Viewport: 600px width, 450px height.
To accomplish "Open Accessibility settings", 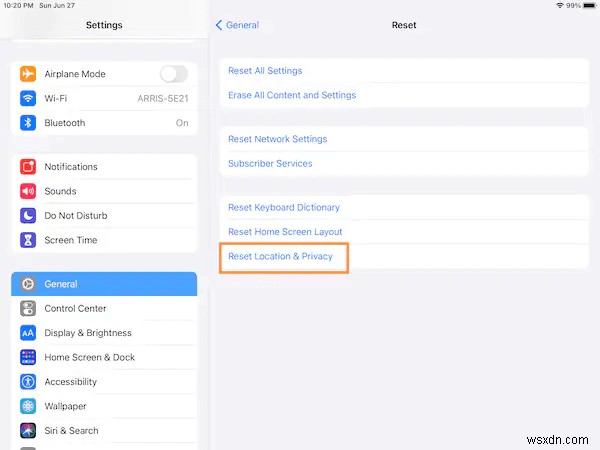I will pos(104,382).
